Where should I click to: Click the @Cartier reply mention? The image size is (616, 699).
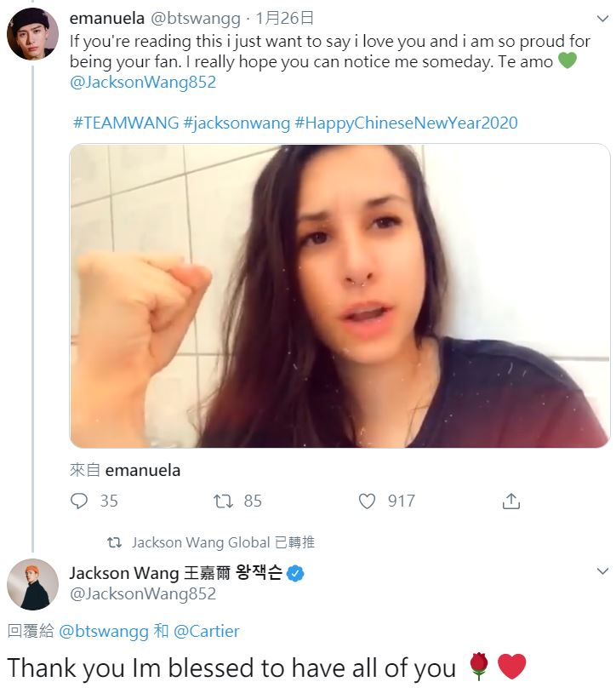207,631
